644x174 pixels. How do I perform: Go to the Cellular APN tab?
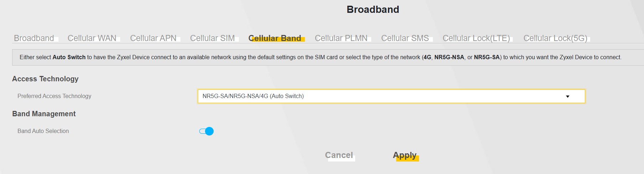click(x=153, y=38)
